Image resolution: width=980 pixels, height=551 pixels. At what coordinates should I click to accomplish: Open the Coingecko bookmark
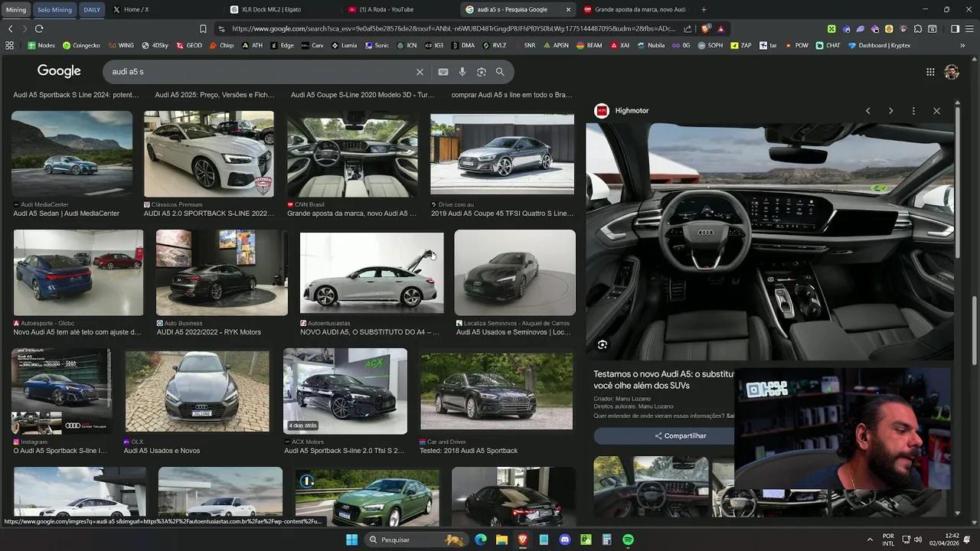81,45
